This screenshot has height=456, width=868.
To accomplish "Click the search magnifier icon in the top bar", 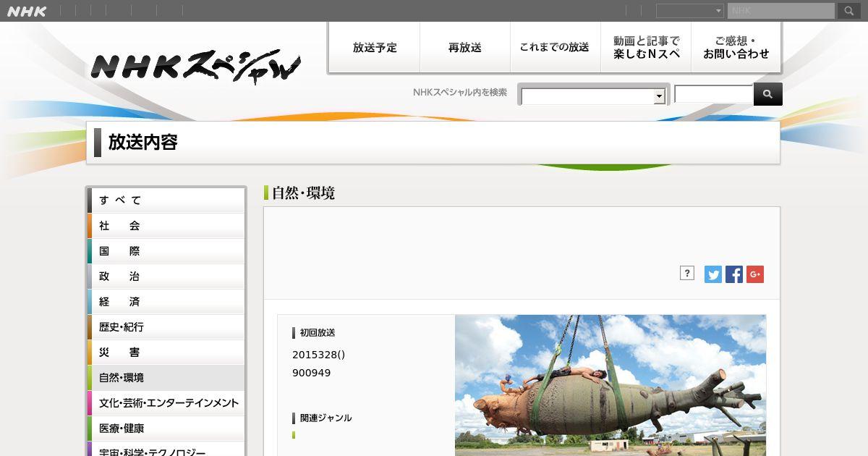I will [x=848, y=11].
